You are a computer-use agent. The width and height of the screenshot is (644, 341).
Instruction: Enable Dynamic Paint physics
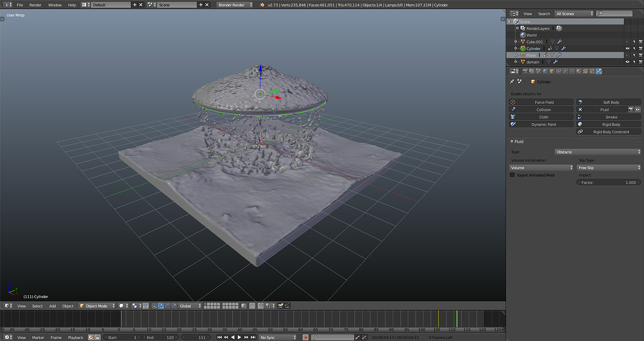[x=541, y=125]
